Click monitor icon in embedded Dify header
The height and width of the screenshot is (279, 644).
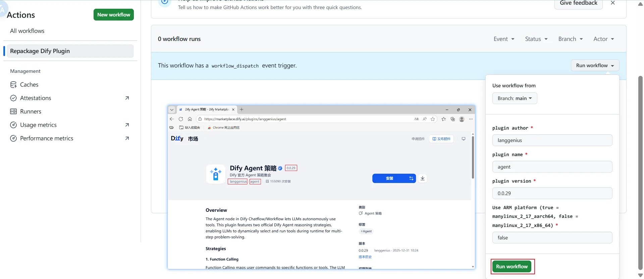click(x=464, y=139)
